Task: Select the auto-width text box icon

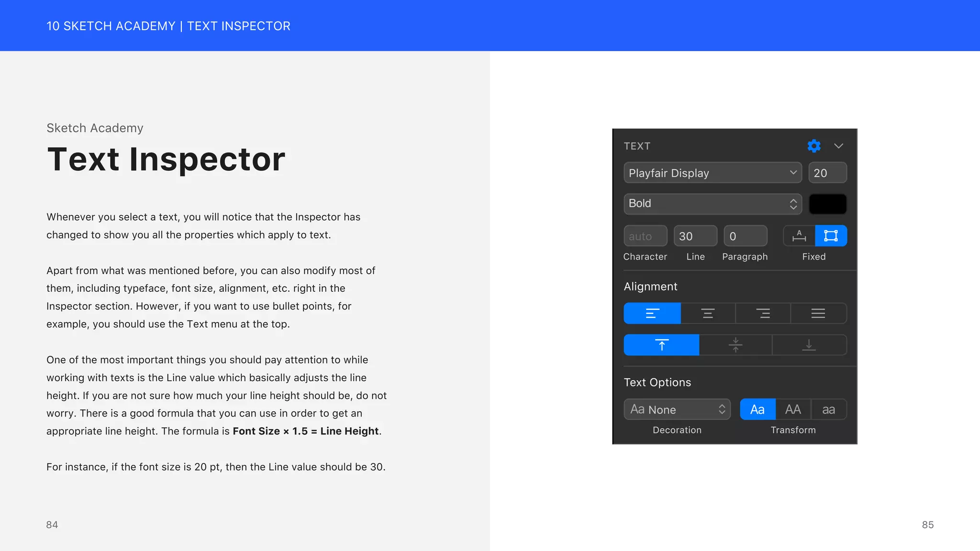Action: point(799,236)
